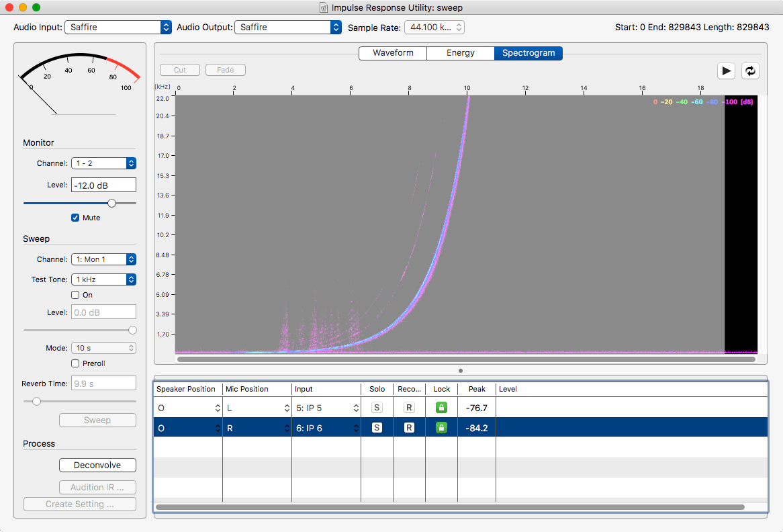The height and width of the screenshot is (532, 783).
Task: Unlock the selected IP 6 row
Action: pyautogui.click(x=441, y=427)
